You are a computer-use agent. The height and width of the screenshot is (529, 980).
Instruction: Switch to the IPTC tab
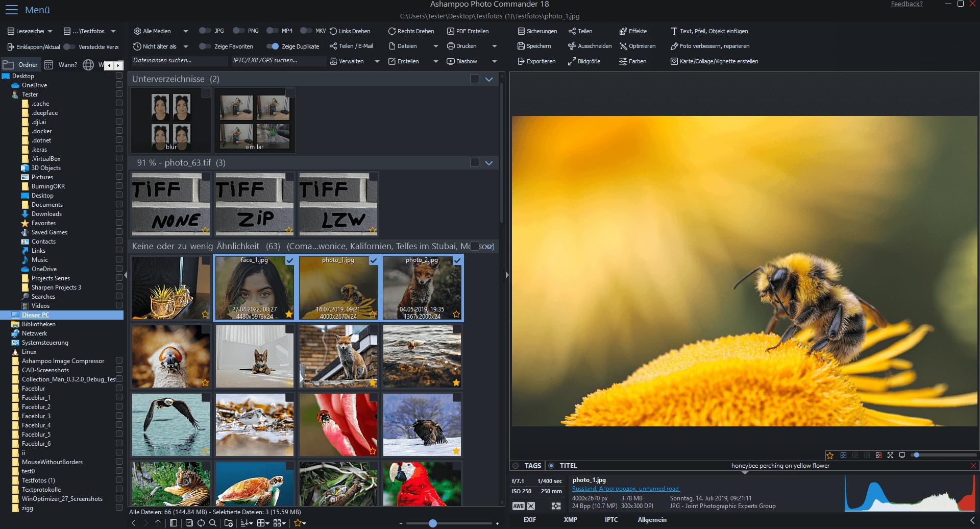(611, 520)
